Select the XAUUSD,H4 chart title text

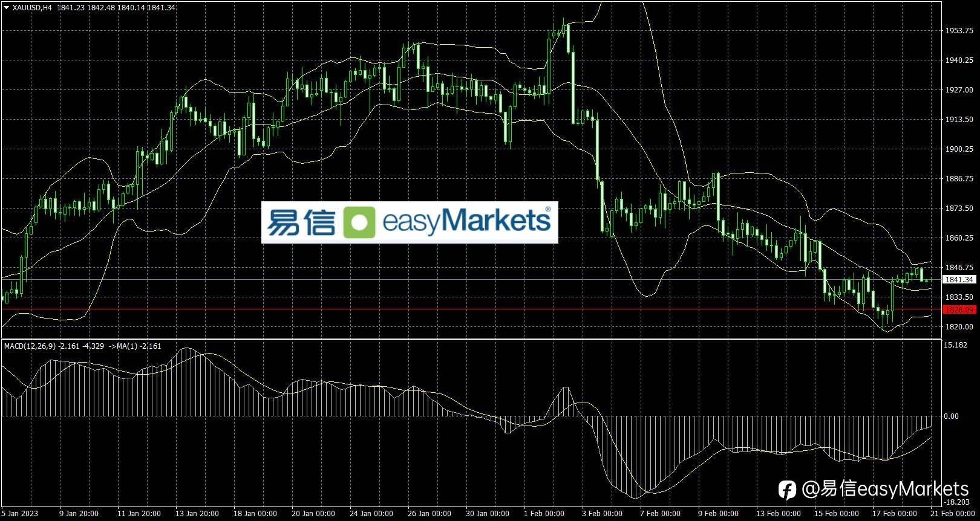point(31,7)
